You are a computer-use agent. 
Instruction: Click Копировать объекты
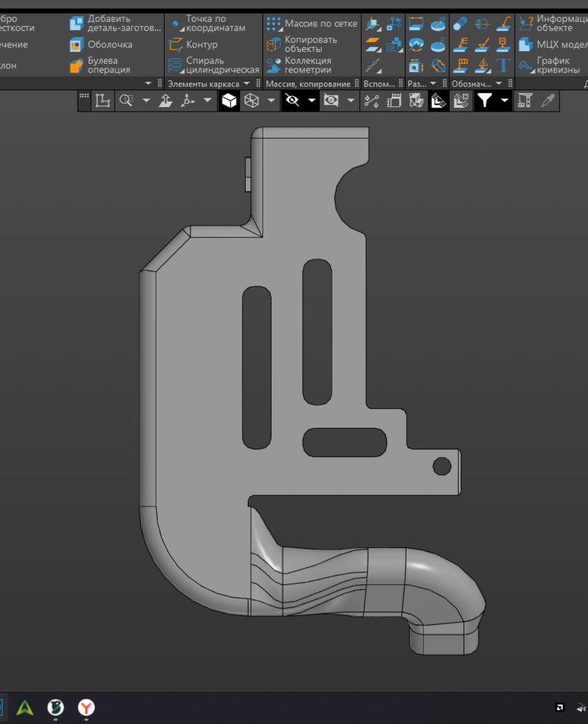pyautogui.click(x=302, y=44)
